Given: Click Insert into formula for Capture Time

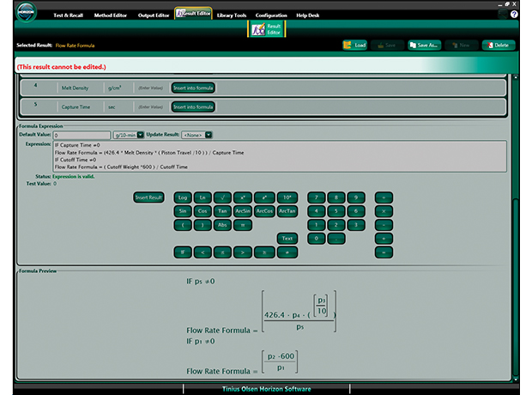Looking at the screenshot, I should 193,106.
